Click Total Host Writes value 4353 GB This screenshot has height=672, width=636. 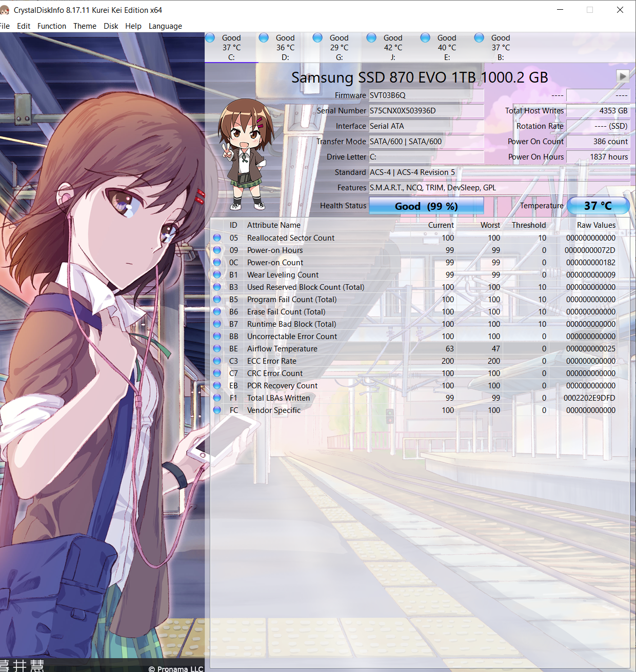point(598,111)
